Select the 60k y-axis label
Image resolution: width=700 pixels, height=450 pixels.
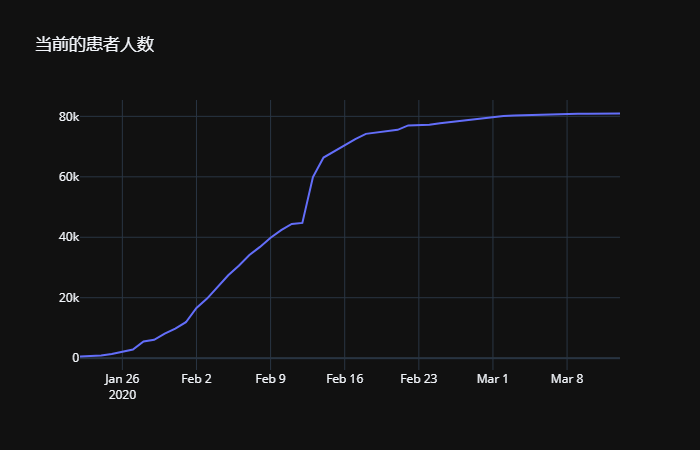click(69, 177)
